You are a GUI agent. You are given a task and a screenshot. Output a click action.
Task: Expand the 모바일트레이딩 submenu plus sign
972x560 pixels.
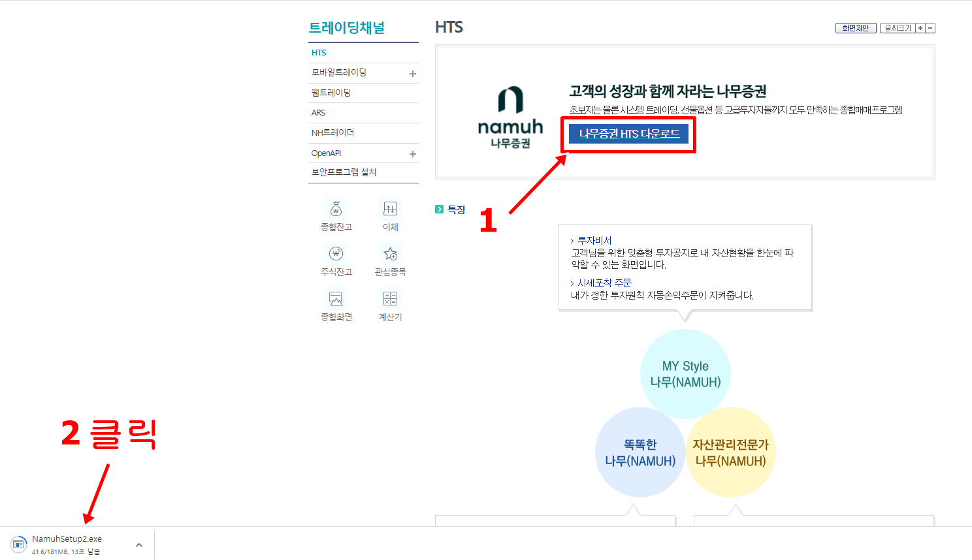412,74
